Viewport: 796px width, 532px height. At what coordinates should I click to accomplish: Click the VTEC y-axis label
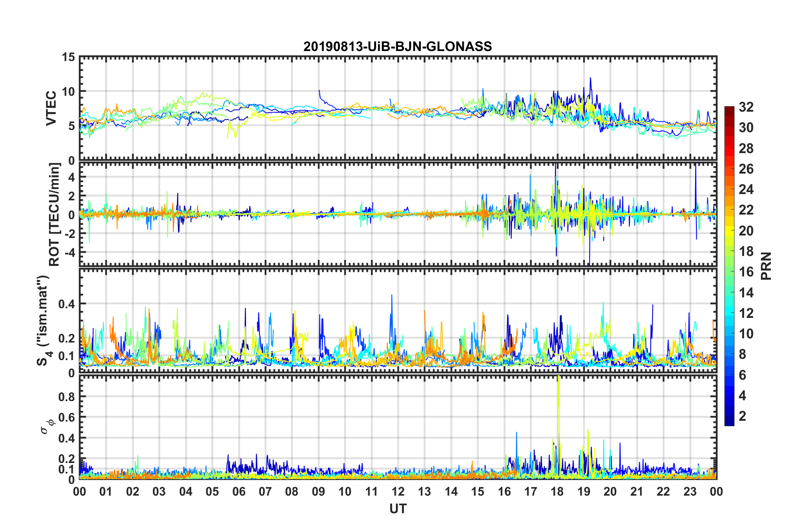tap(51, 108)
